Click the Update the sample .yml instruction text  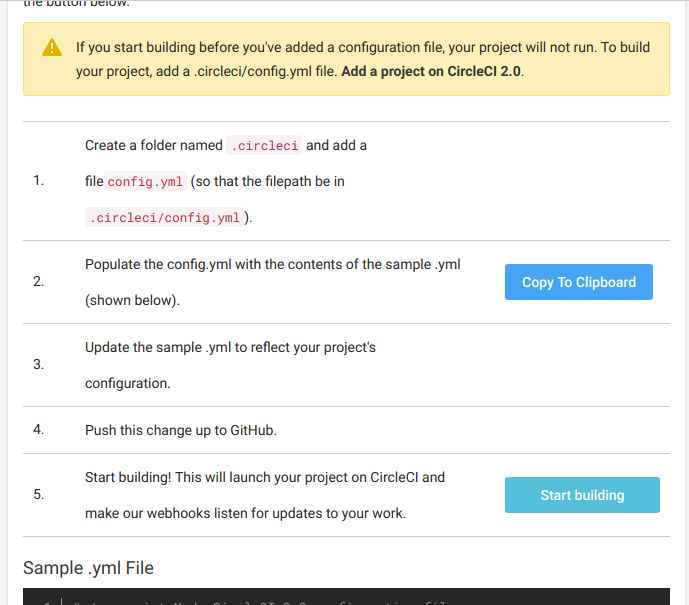click(230, 365)
